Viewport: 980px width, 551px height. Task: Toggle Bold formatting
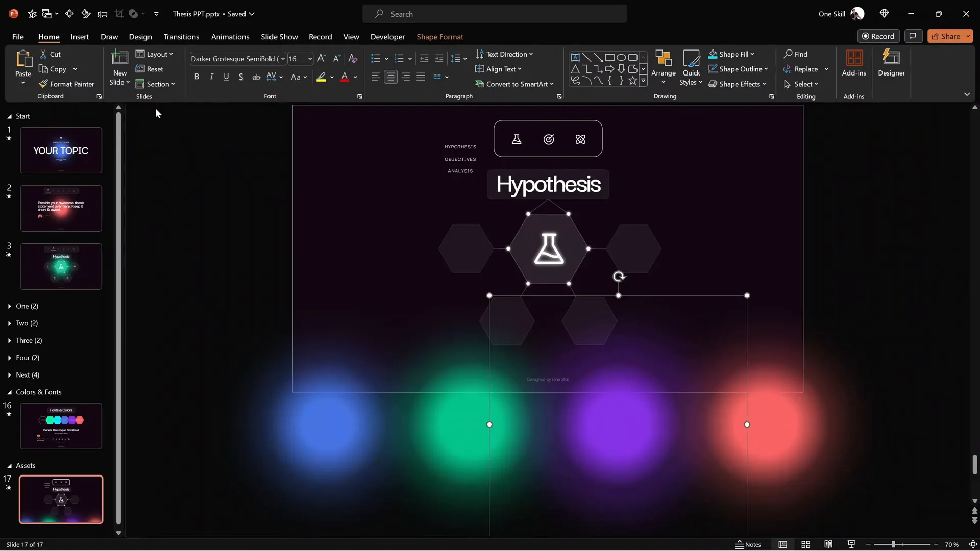pyautogui.click(x=197, y=77)
